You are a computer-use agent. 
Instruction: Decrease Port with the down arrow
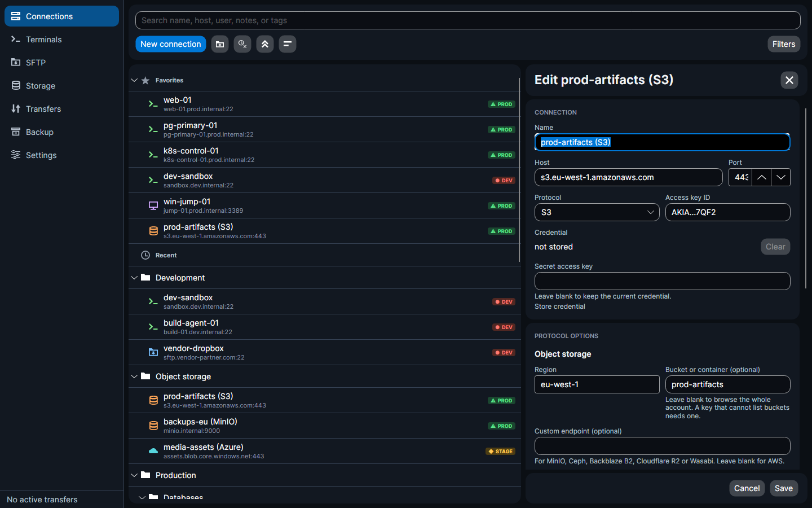tap(781, 177)
